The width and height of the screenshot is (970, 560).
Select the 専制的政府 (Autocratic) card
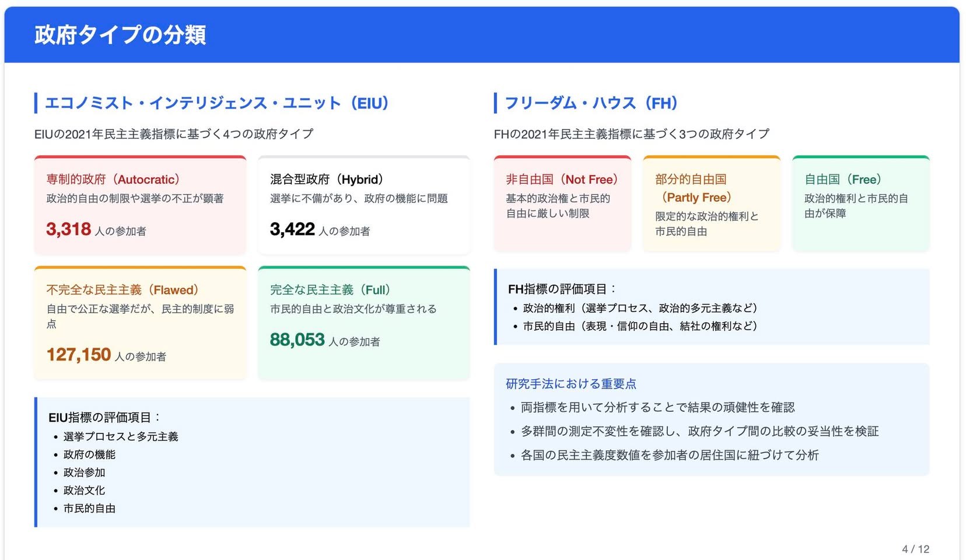[x=140, y=205]
